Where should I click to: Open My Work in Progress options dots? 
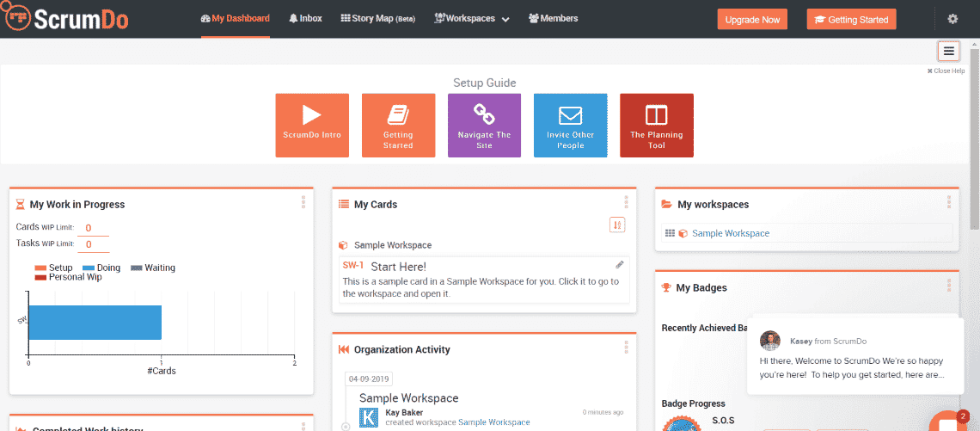[303, 202]
